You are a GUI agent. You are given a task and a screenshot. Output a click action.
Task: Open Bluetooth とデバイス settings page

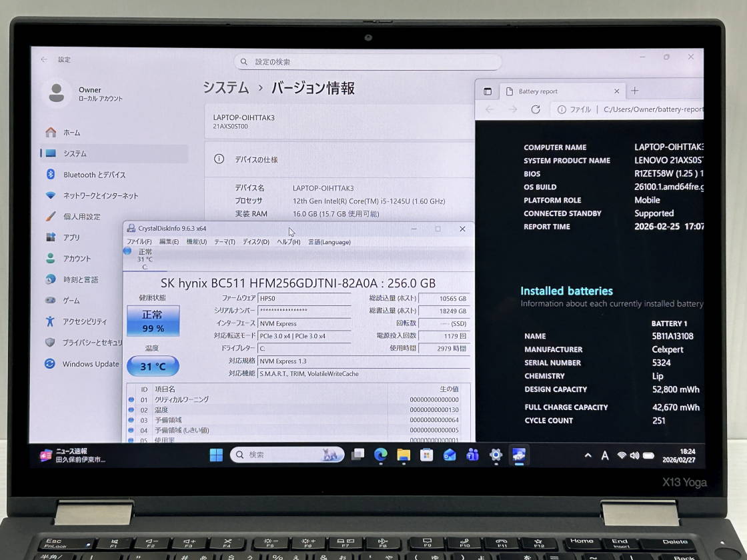pos(94,175)
